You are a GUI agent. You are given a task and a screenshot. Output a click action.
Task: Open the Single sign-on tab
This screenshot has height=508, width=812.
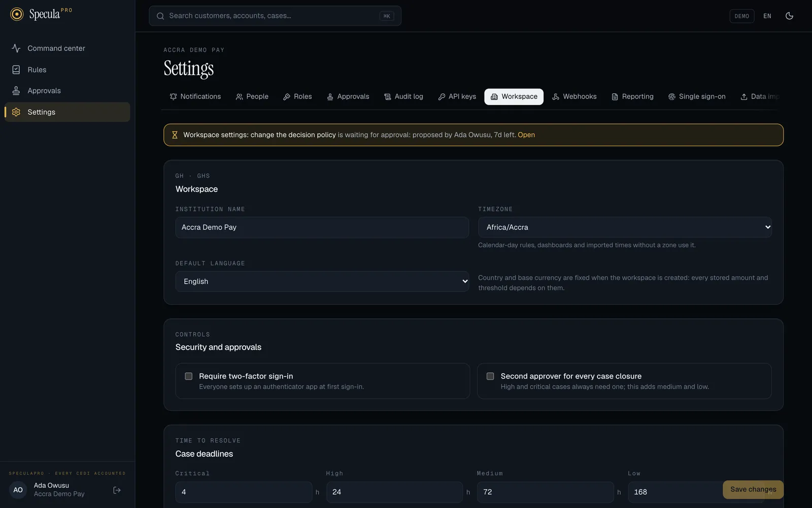point(697,97)
